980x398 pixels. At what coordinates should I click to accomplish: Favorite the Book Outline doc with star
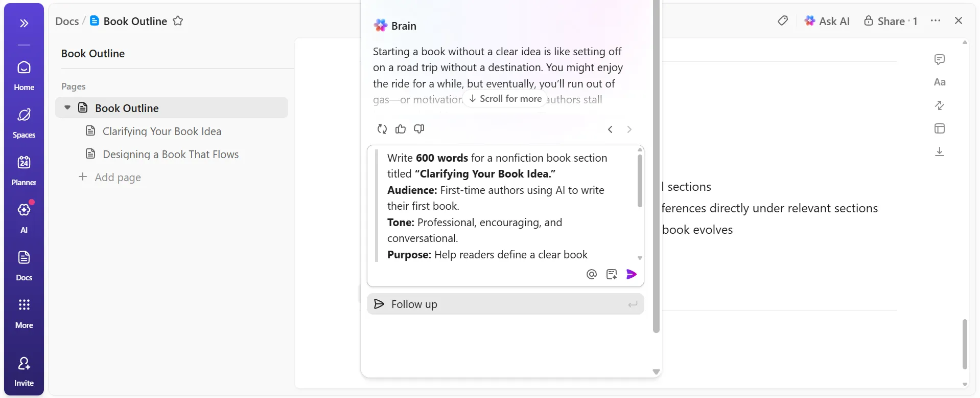pos(178,21)
